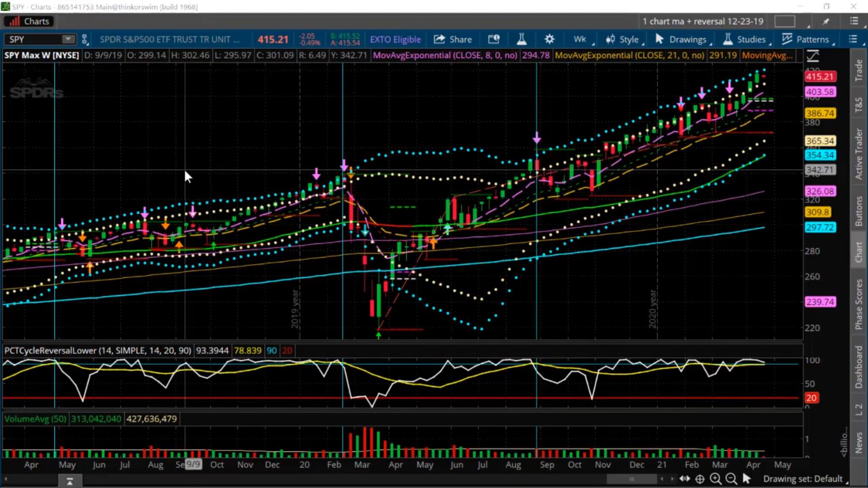Click the SPY Max W [NYSE] chart title

[x=42, y=55]
